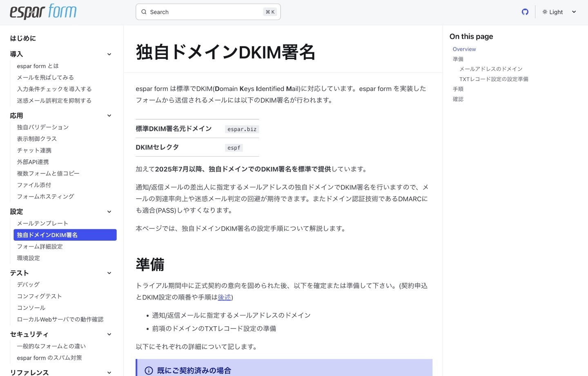This screenshot has height=376, width=588.
Task: Select 独自バリデーション in sidebar
Action: point(43,127)
